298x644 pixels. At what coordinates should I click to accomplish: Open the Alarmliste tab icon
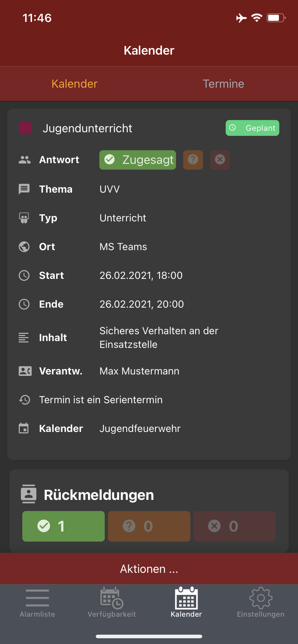point(37,598)
